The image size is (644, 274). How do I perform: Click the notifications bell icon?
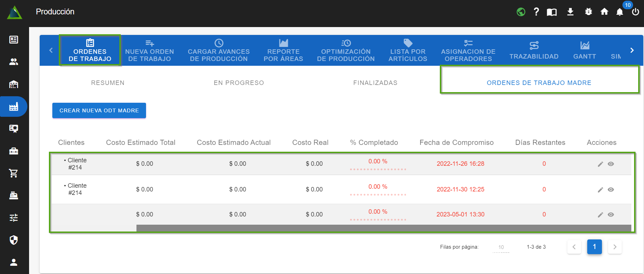click(619, 12)
